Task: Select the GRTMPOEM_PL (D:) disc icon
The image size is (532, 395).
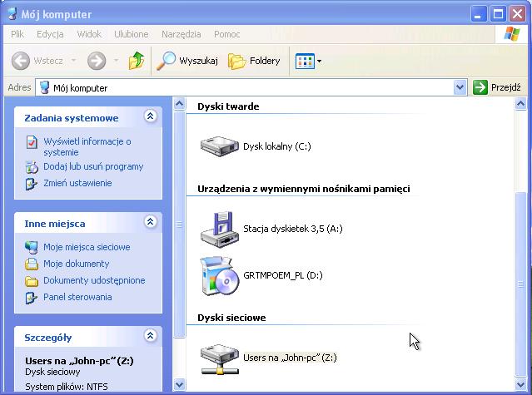Action: pos(219,276)
